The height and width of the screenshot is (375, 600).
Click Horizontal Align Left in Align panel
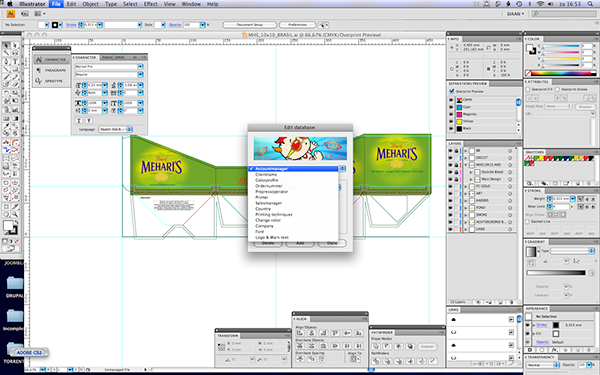tap(300, 333)
